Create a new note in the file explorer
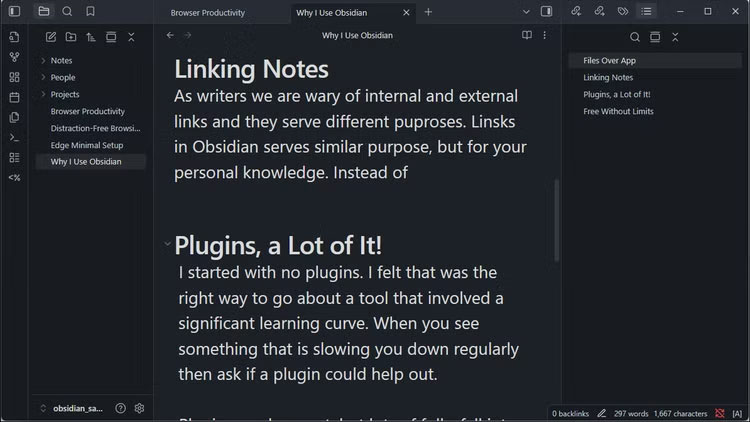 coord(51,37)
